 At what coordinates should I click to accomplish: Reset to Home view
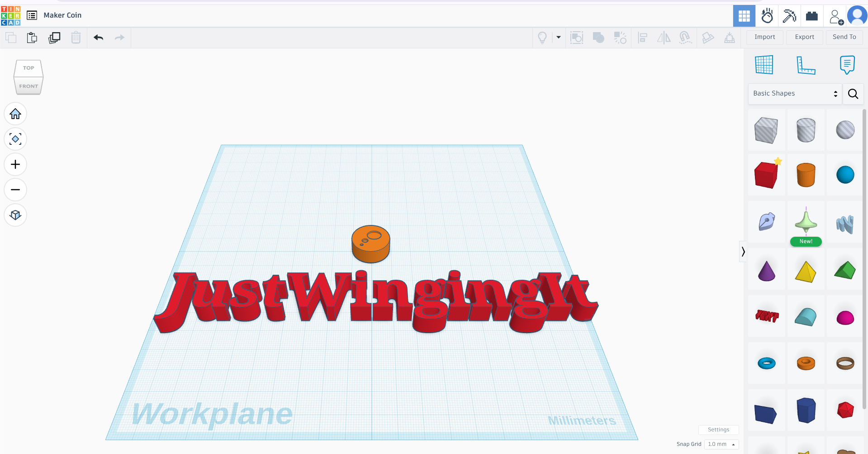click(15, 114)
